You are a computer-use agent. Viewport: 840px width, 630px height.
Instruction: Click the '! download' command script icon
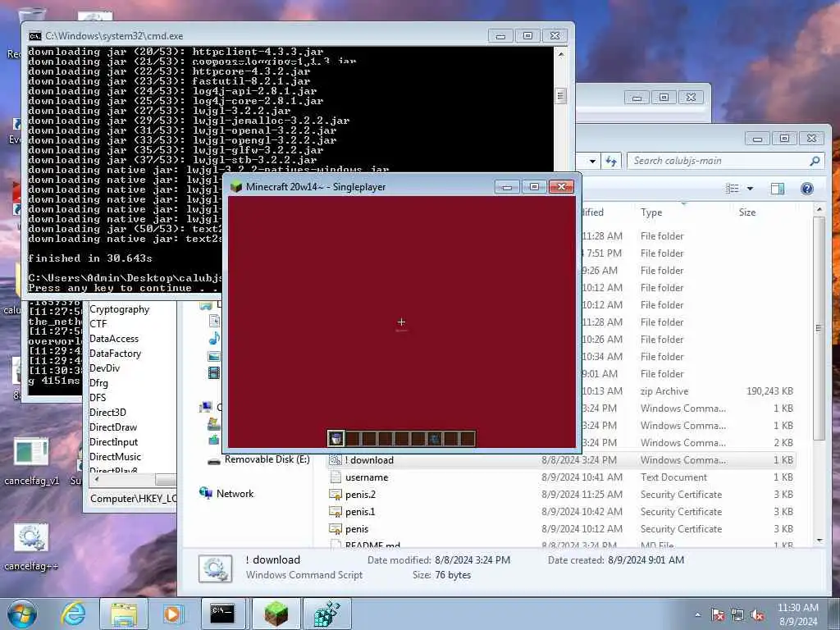coord(336,459)
